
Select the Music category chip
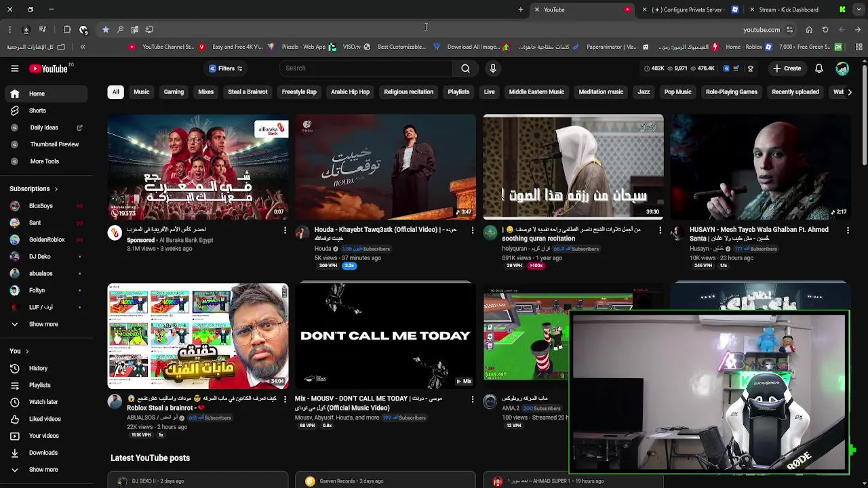pos(141,92)
